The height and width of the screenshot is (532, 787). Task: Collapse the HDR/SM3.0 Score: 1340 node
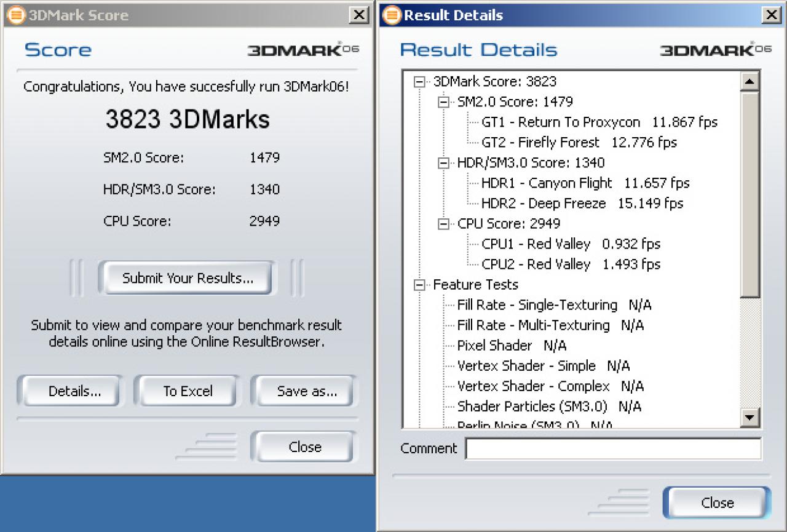(443, 162)
